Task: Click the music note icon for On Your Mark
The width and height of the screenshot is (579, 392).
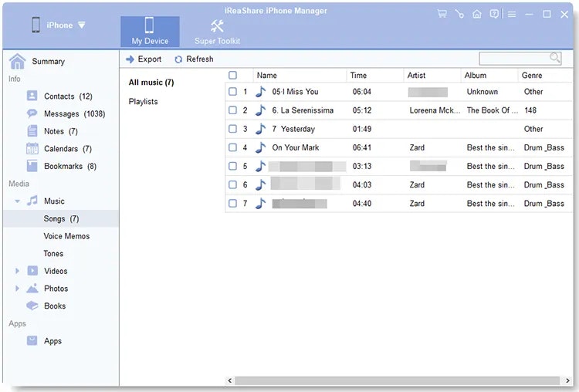Action: [261, 147]
